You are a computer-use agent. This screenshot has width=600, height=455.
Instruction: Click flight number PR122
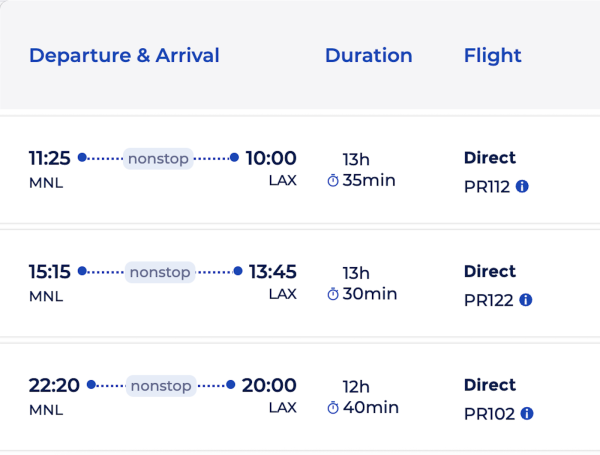point(489,300)
